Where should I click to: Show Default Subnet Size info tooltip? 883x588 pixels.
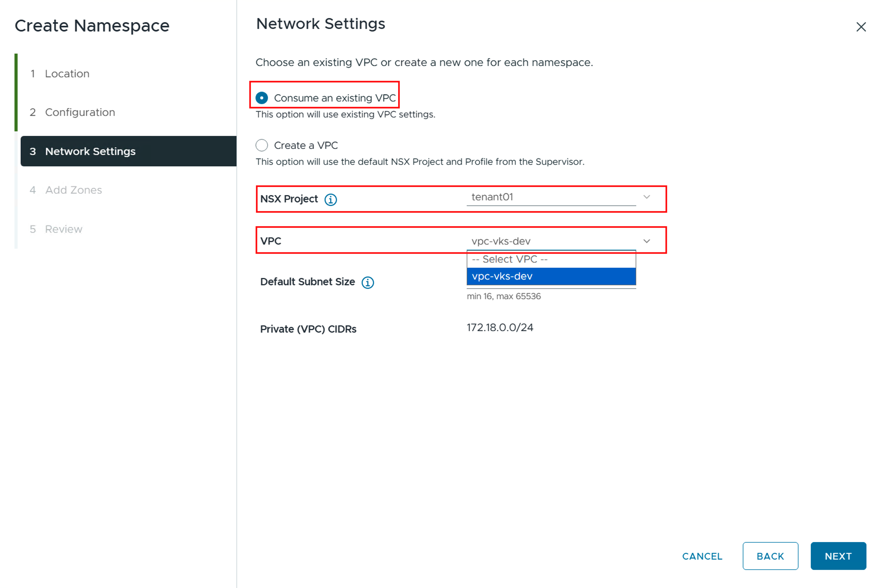(368, 282)
